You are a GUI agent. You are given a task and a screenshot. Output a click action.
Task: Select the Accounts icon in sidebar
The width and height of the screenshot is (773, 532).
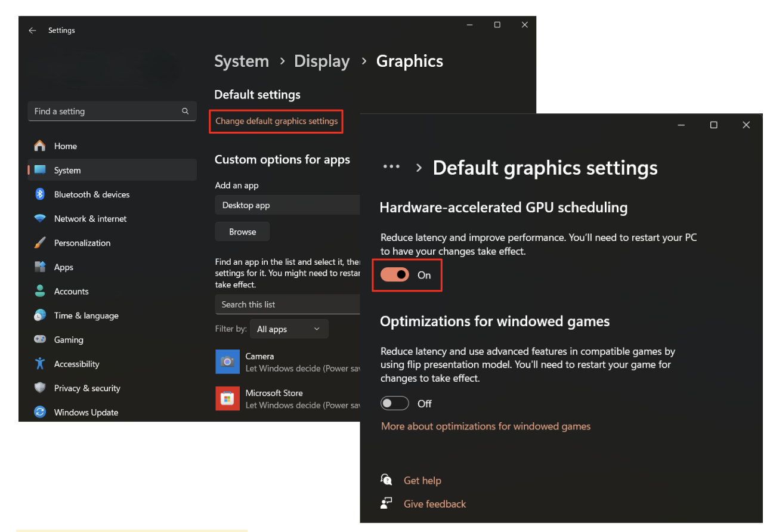tap(39, 291)
